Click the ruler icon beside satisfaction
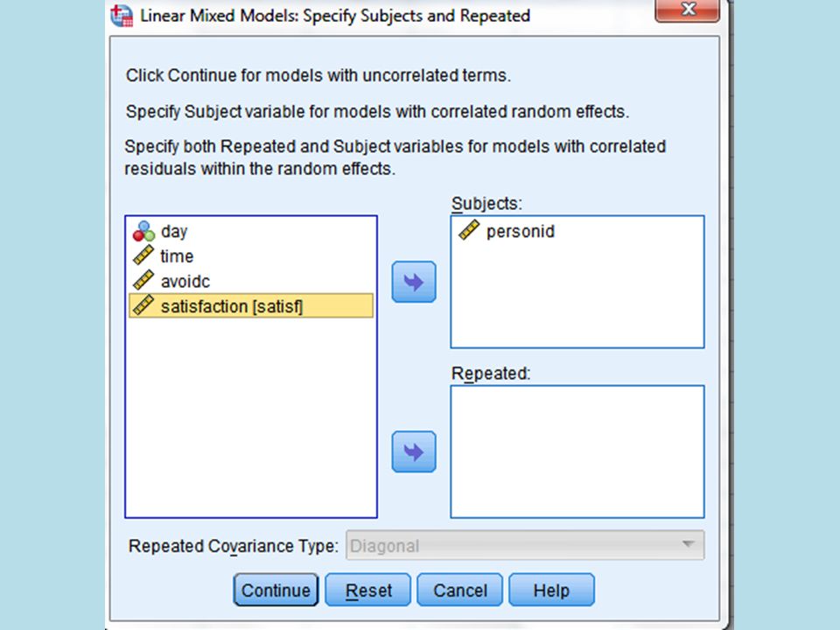 pos(143,305)
